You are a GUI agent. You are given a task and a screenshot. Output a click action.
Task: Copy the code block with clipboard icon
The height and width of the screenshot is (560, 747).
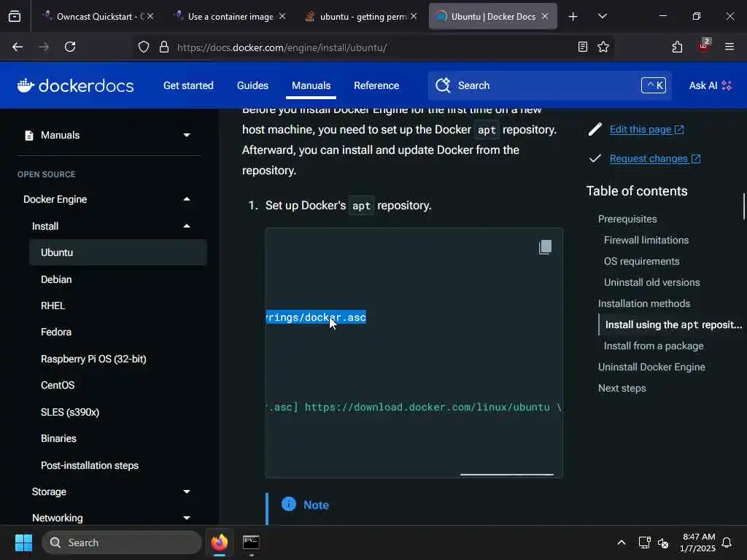pyautogui.click(x=545, y=247)
